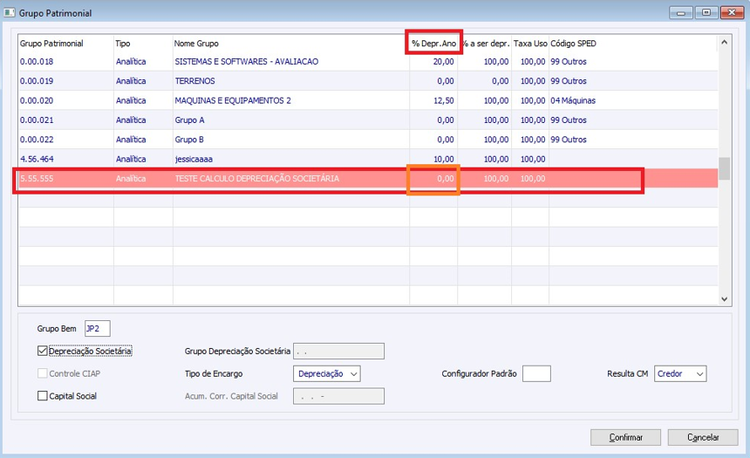Click the scroll down arrow of the grid

click(x=724, y=299)
